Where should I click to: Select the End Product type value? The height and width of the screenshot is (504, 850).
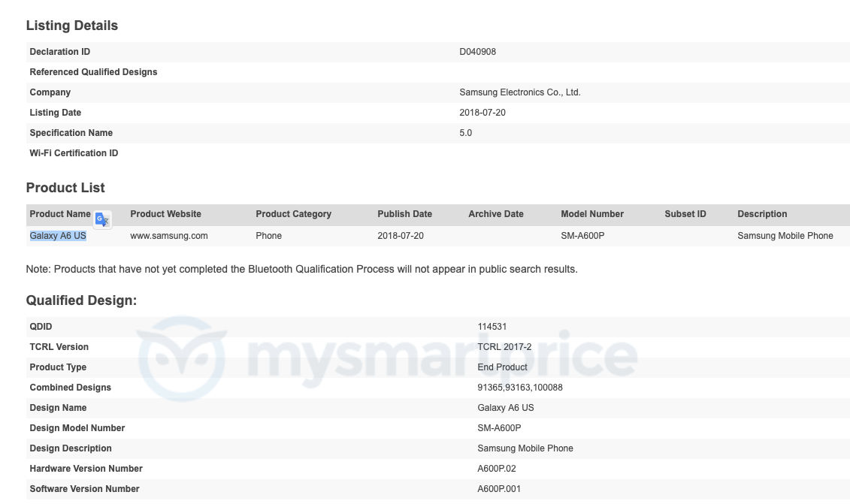tap(503, 367)
